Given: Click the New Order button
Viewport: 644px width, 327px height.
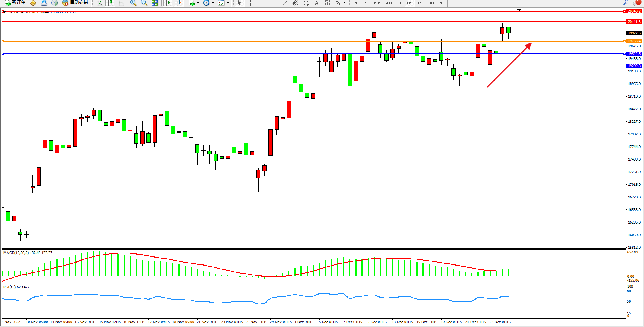Looking at the screenshot, I should [x=15, y=3].
